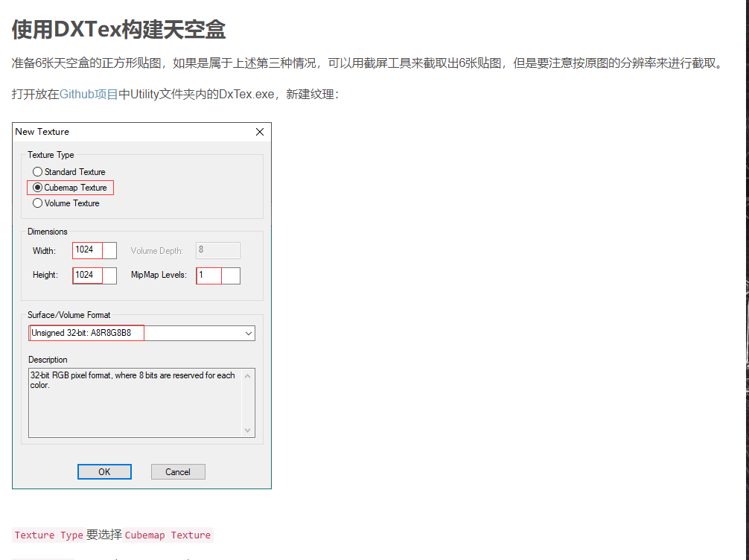Click the disabled Volume Depth field

(218, 250)
